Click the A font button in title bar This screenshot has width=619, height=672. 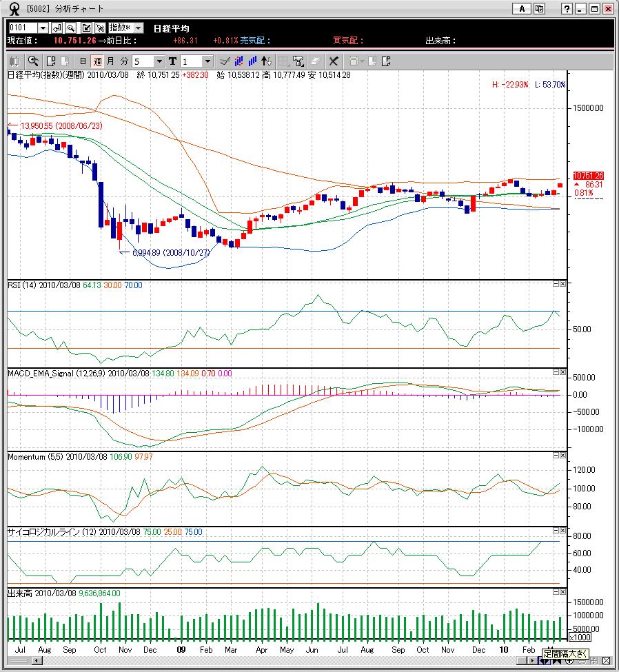tap(522, 9)
